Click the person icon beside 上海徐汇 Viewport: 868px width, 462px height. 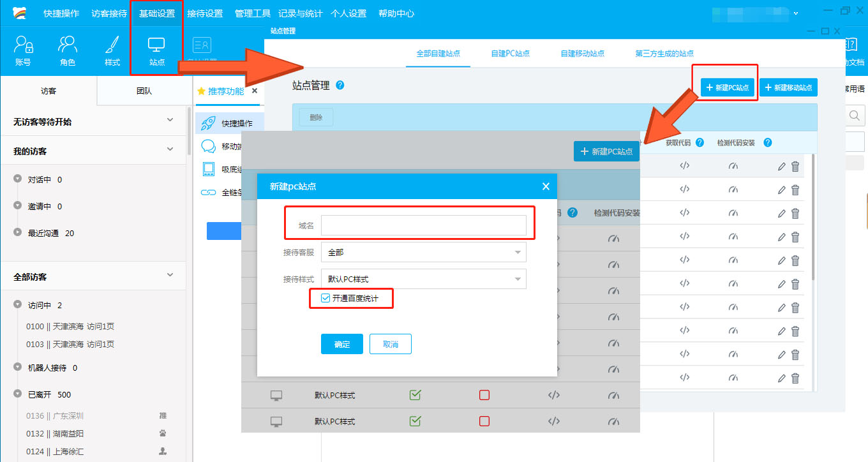[163, 451]
